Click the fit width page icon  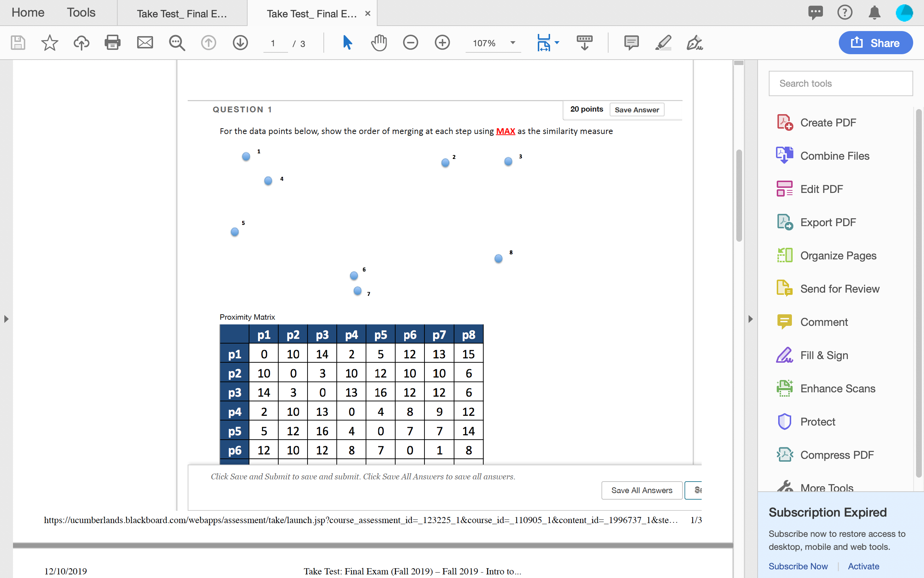(x=544, y=43)
